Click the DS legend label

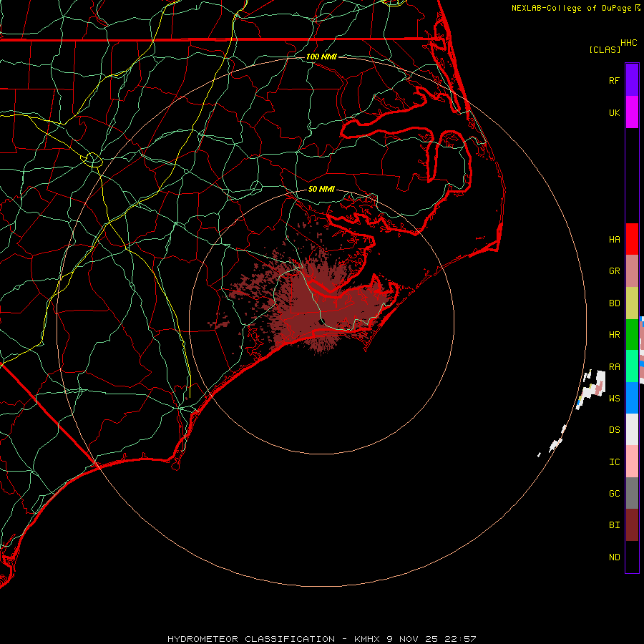point(614,430)
